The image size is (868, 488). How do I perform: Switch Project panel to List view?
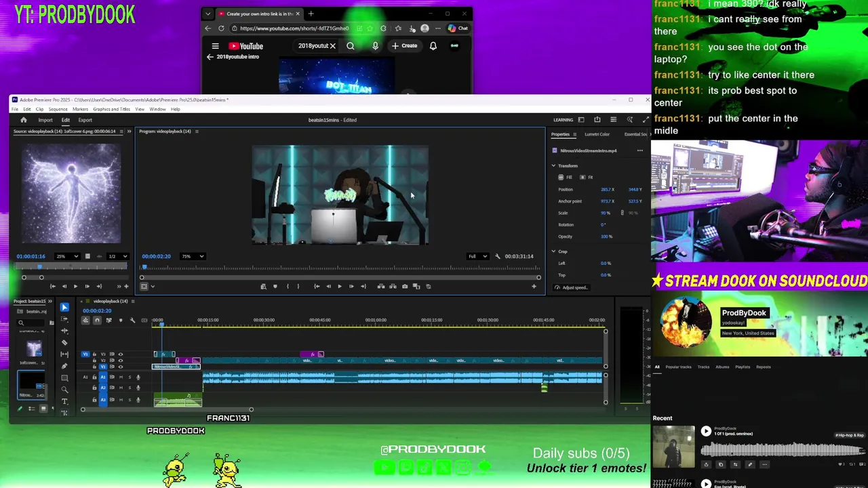point(31,409)
